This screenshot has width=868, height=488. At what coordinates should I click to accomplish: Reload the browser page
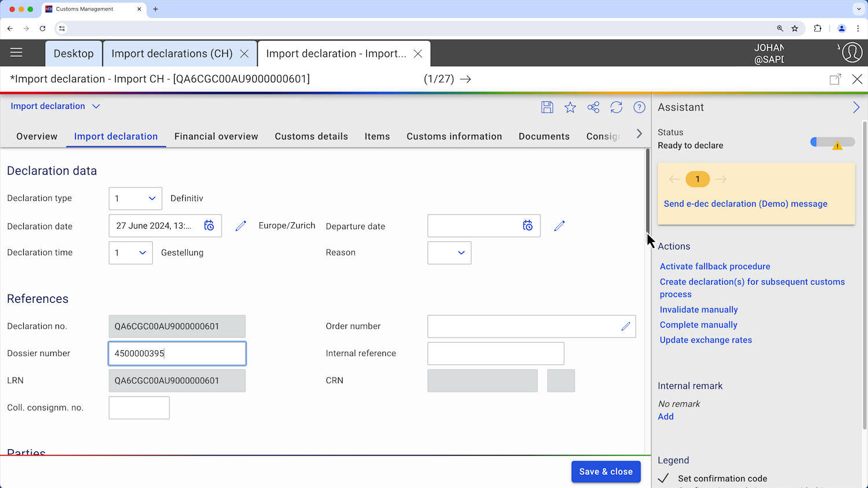click(x=42, y=28)
